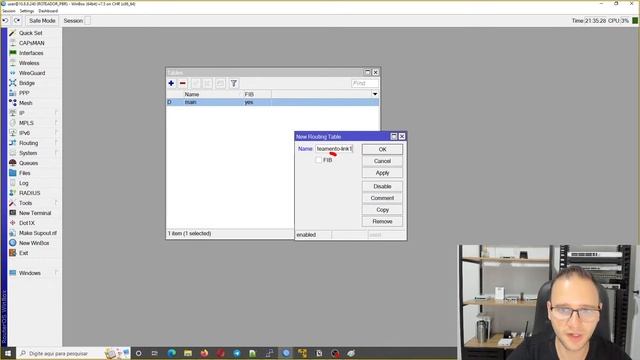
Task: Open the Bridge sidebar entry
Action: click(27, 83)
